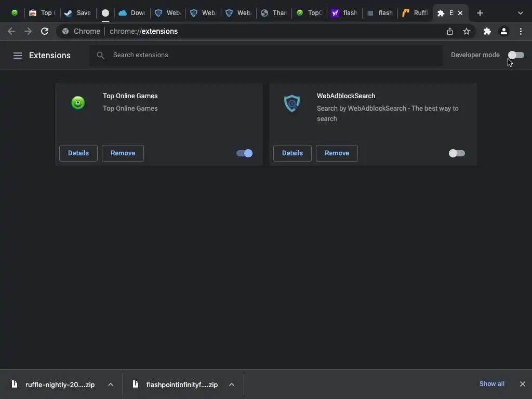Open a new tab with the plus button
Screen dimensions: 532x399
[x=480, y=13]
